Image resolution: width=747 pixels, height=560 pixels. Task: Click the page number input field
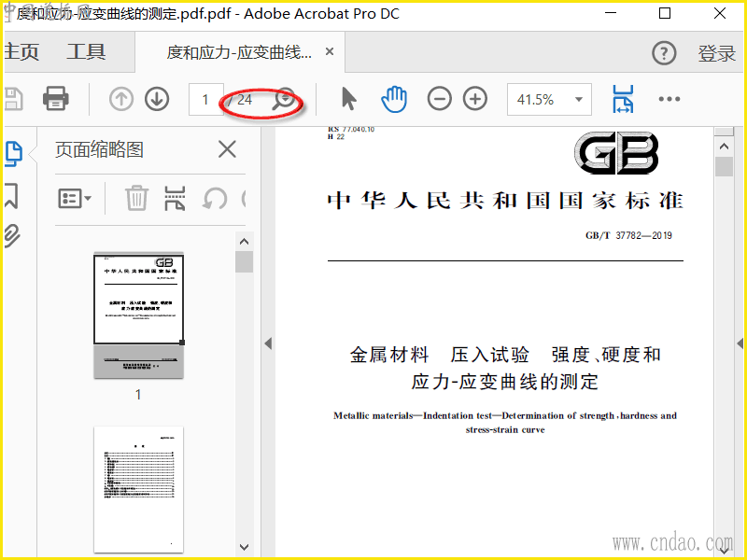[205, 99]
